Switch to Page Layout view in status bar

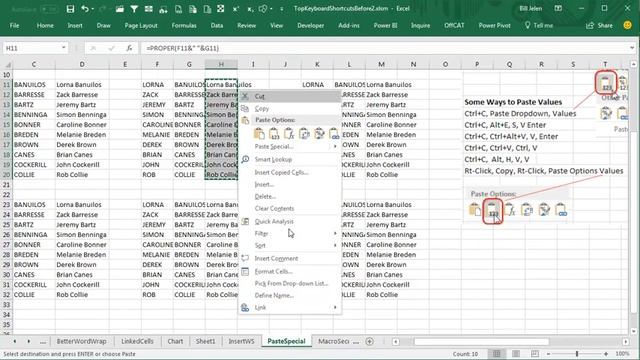pyautogui.click(x=516, y=353)
